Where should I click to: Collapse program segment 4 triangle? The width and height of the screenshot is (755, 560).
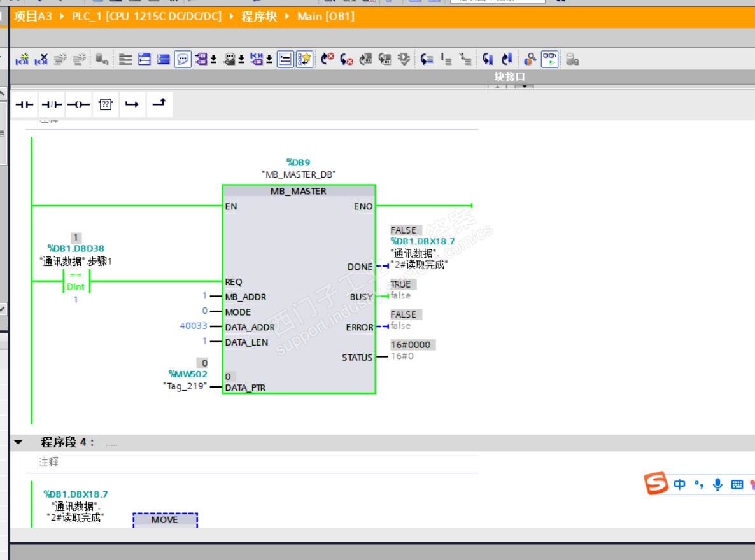pyautogui.click(x=18, y=442)
